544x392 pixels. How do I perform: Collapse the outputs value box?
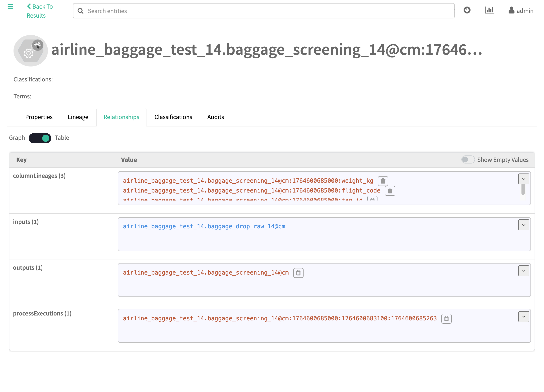click(524, 271)
